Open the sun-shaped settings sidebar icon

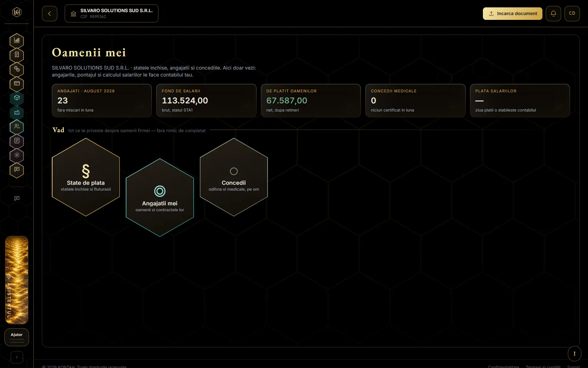coord(17,155)
